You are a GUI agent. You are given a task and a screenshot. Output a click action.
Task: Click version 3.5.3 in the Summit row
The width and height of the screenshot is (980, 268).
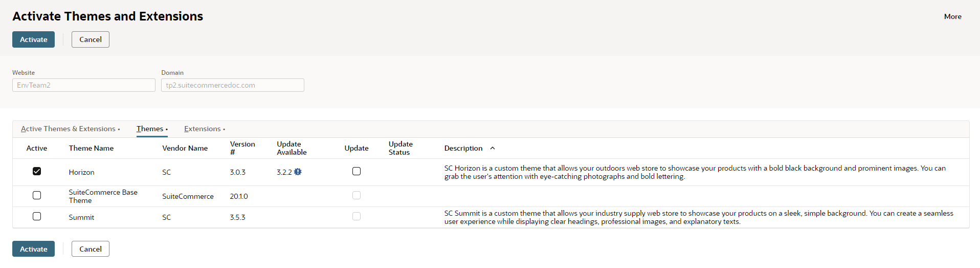[237, 217]
